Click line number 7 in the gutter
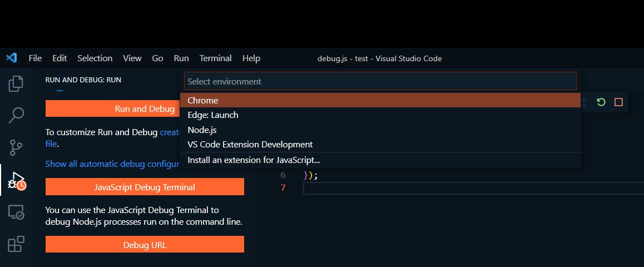644x267 pixels. tap(283, 187)
